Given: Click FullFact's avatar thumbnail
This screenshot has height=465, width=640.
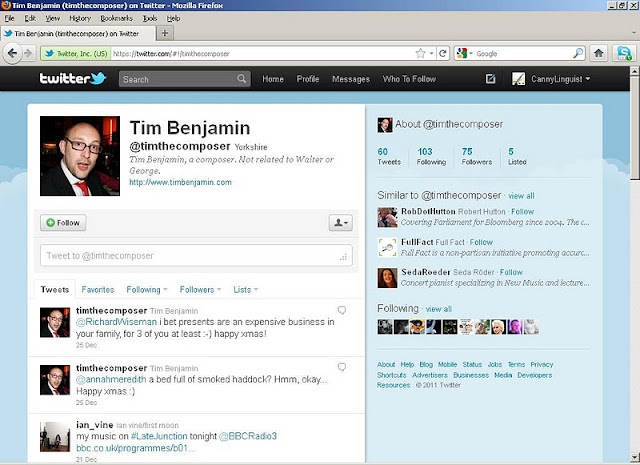Looking at the screenshot, I should pyautogui.click(x=387, y=247).
